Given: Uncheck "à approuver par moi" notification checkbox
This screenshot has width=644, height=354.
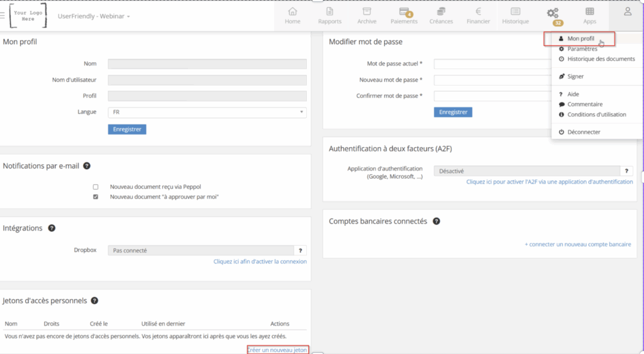Looking at the screenshot, I should click(96, 197).
